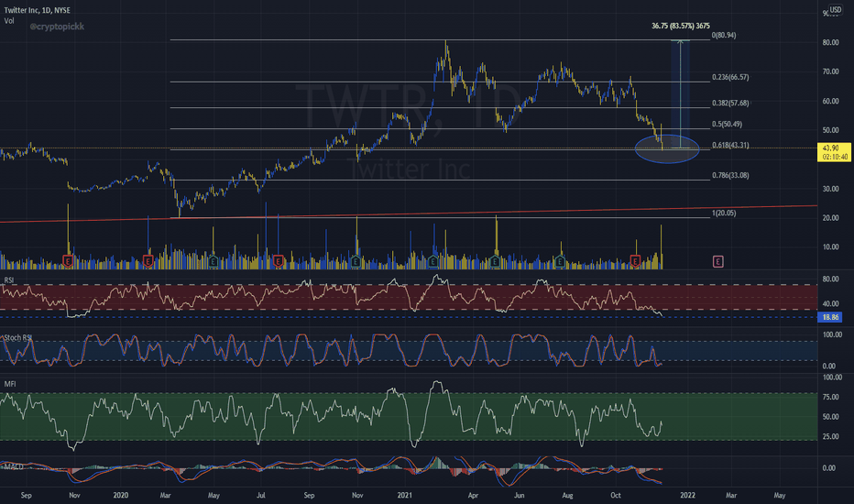The width and height of the screenshot is (854, 504).
Task: Click the 36.75 (83.57%) measurement label
Action: pos(680,26)
